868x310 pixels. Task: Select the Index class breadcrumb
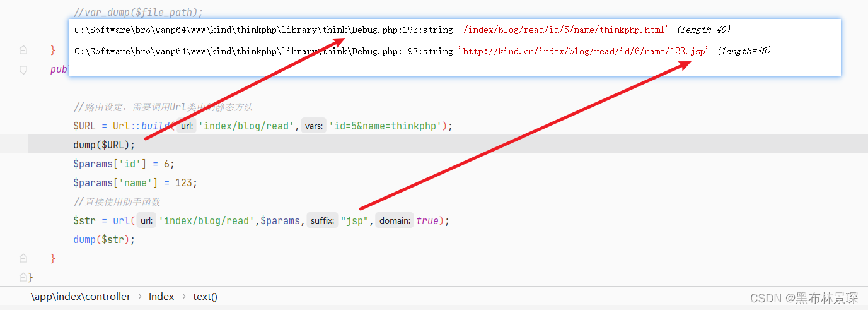click(x=161, y=296)
